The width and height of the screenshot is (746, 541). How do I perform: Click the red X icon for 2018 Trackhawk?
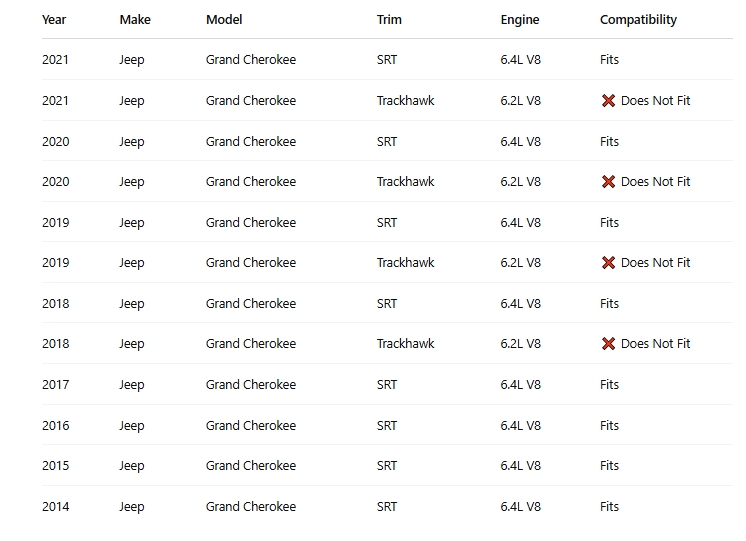608,344
